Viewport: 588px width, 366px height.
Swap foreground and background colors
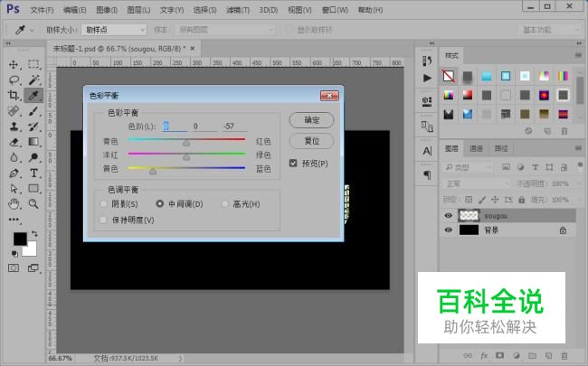[34, 233]
